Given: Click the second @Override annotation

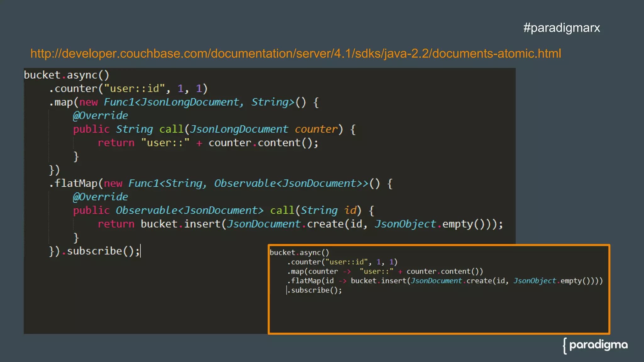Looking at the screenshot, I should coord(100,197).
